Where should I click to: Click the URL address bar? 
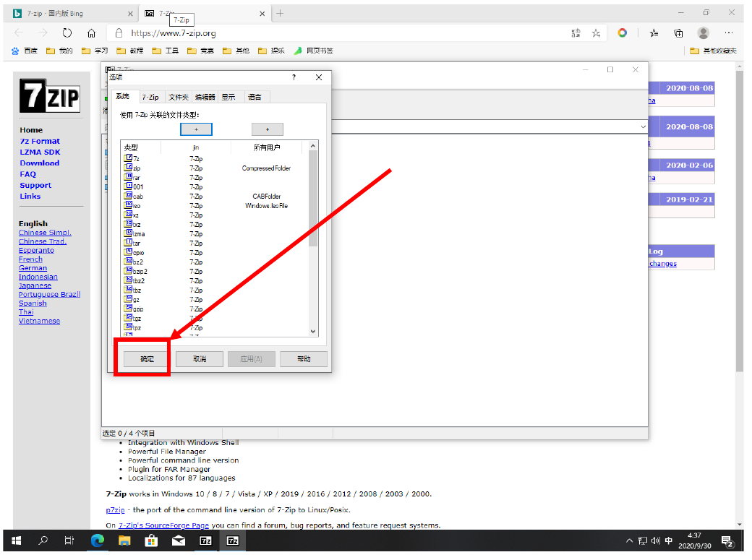tap(325, 33)
